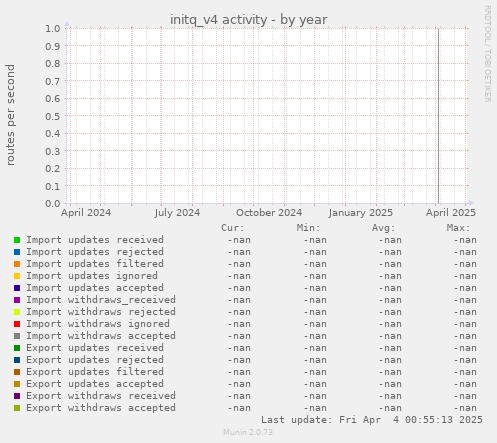Select the 'Import withdraws accepted' legend label
This screenshot has width=497, height=443.
101,336
